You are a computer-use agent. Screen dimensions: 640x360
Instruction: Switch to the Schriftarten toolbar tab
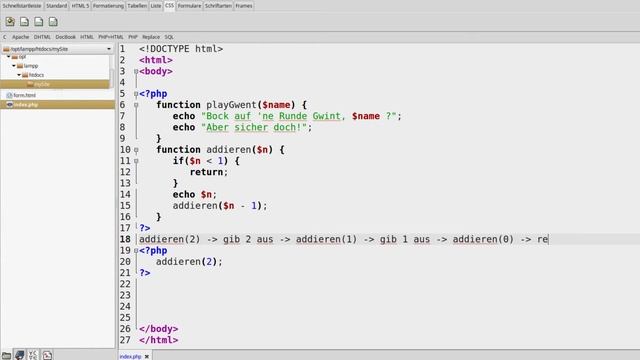pos(218,6)
